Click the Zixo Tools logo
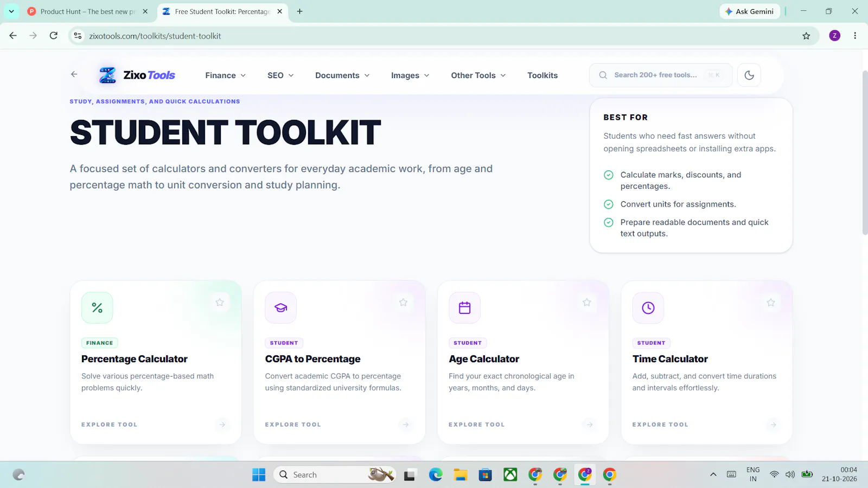 click(x=137, y=75)
